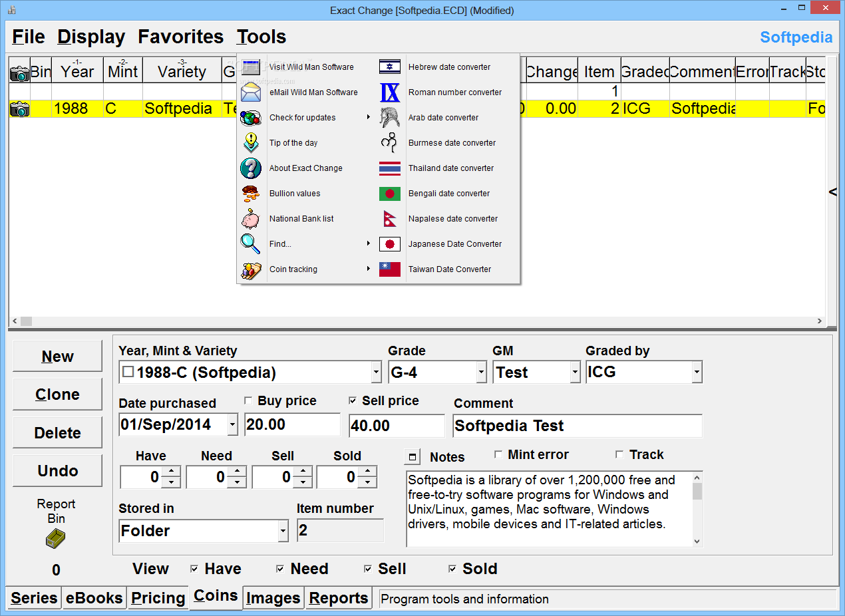Screen dimensions: 845x616
Task: Click the New button
Action: pos(57,356)
